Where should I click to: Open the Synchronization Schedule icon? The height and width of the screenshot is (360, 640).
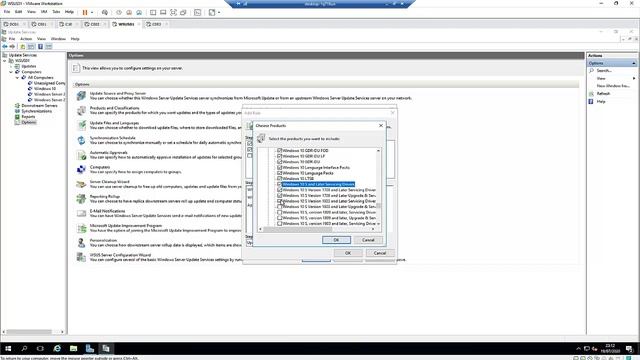tap(81, 140)
